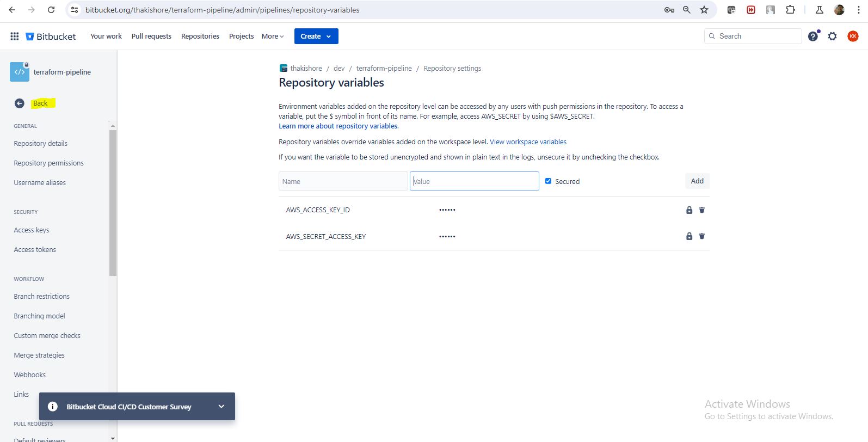Screen dimensions: 868x442
Task: Go to Repositories in top navigation
Action: (200, 36)
